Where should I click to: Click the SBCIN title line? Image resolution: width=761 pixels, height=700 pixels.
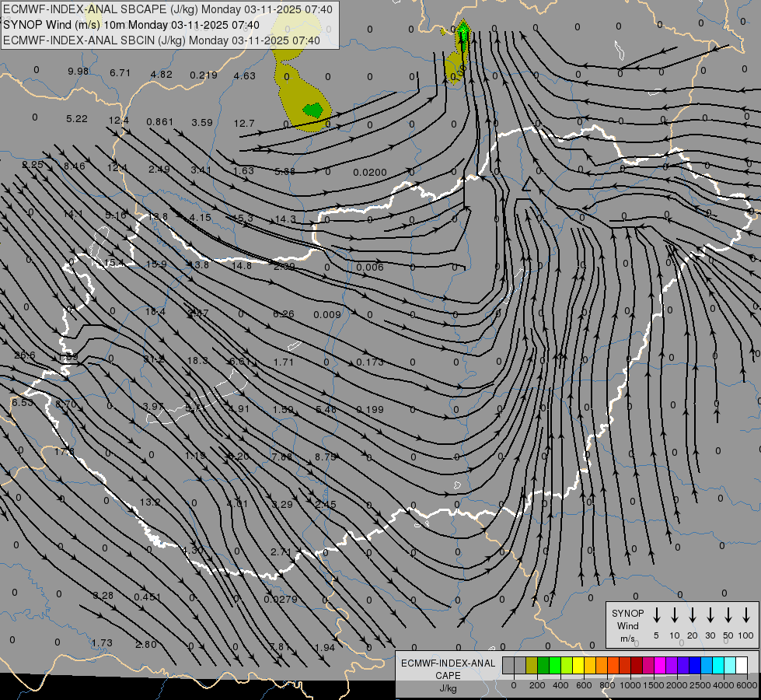click(162, 40)
